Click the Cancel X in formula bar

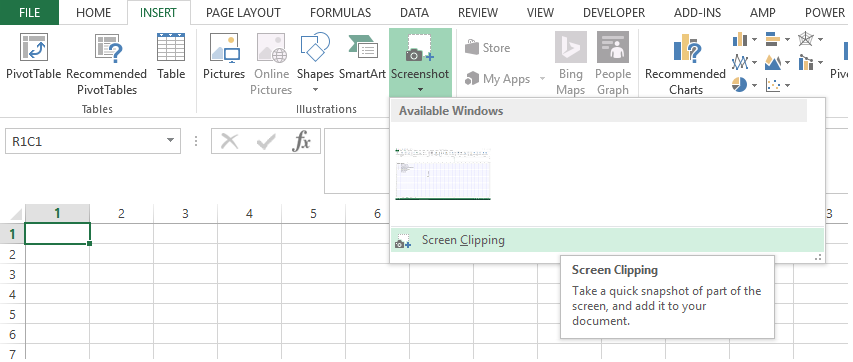pos(230,142)
